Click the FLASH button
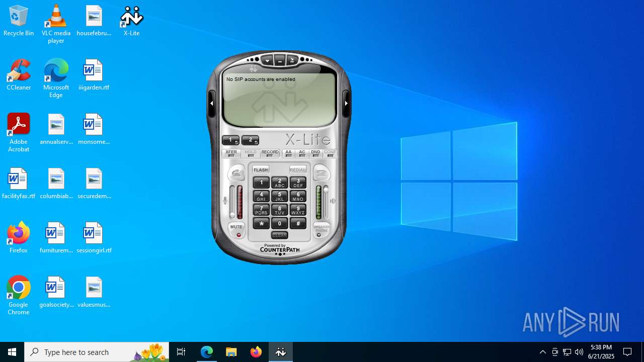Viewport: 644px width, 362px height. [x=261, y=170]
